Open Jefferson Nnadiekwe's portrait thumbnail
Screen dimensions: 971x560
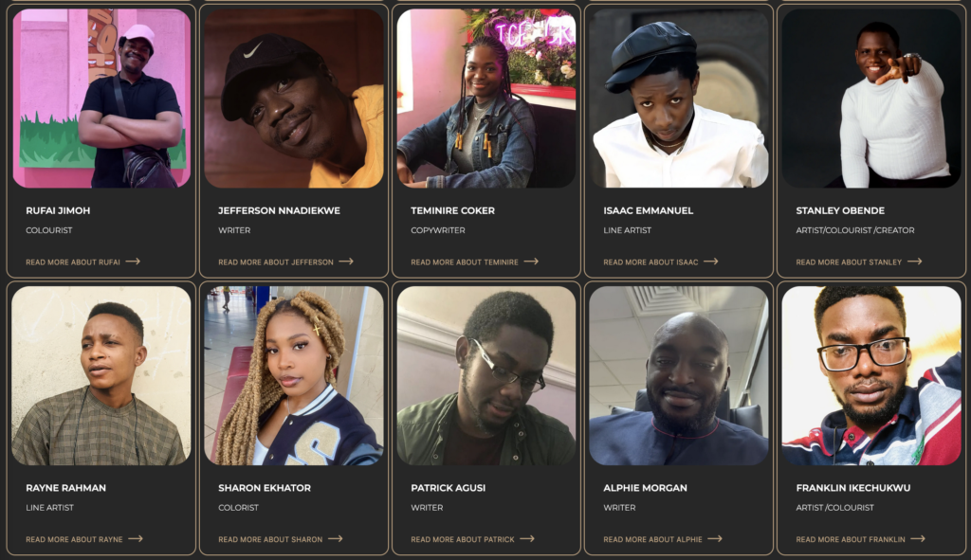[x=294, y=99]
